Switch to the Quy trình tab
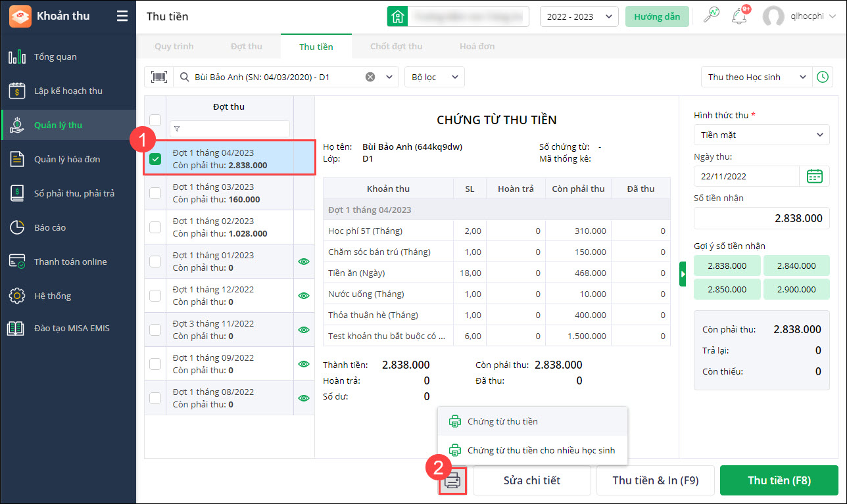This screenshot has height=504, width=847. (174, 47)
